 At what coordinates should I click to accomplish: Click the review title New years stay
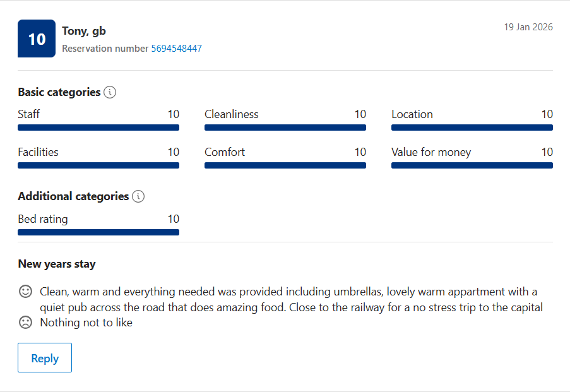pos(57,264)
